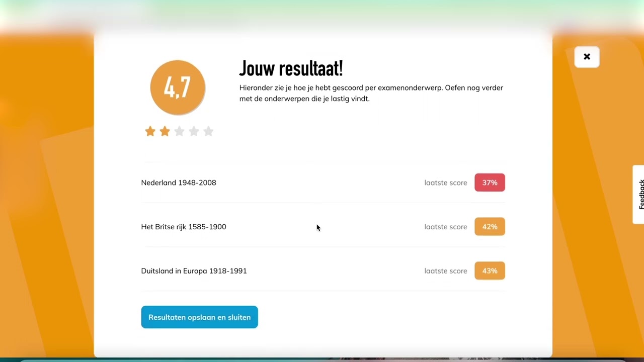Click the second gold star
The image size is (644, 362).
[165, 131]
